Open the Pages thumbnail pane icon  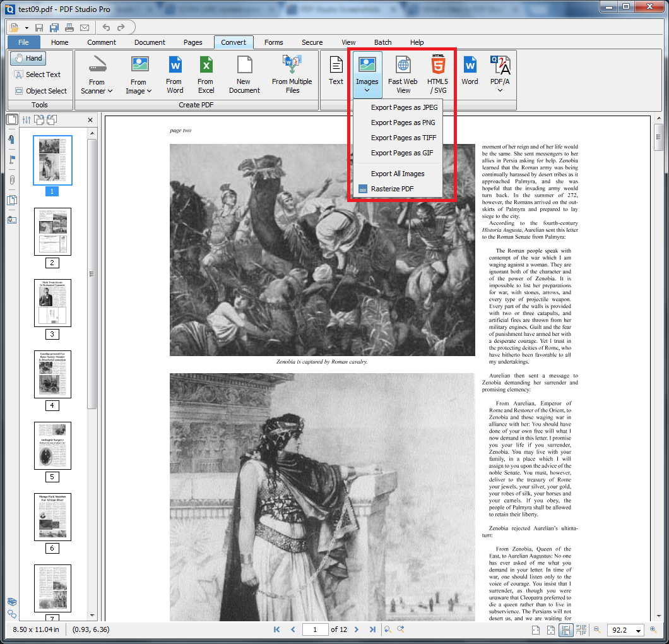[x=13, y=120]
